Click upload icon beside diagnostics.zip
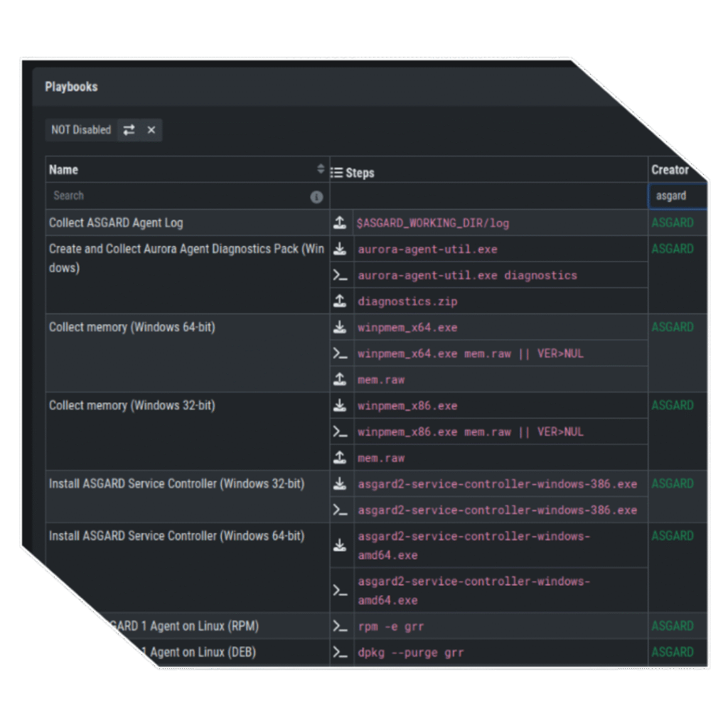This screenshot has width=728, height=728. coord(340,301)
